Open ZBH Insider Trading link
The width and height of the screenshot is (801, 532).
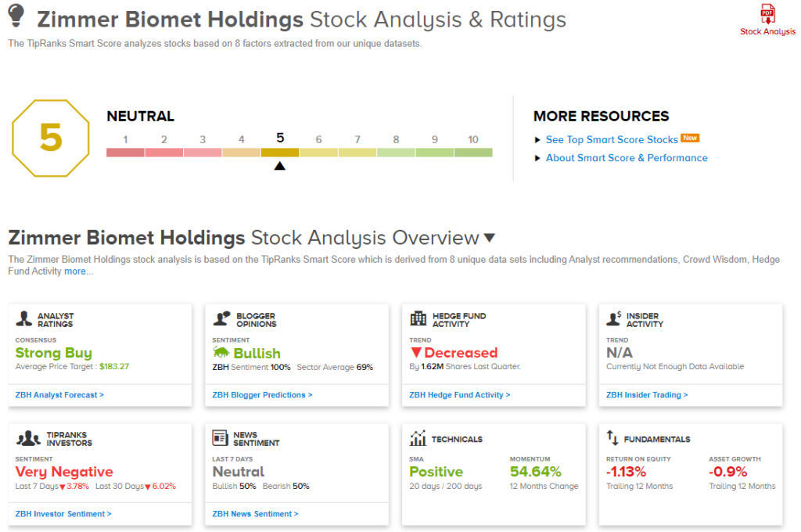point(647,395)
